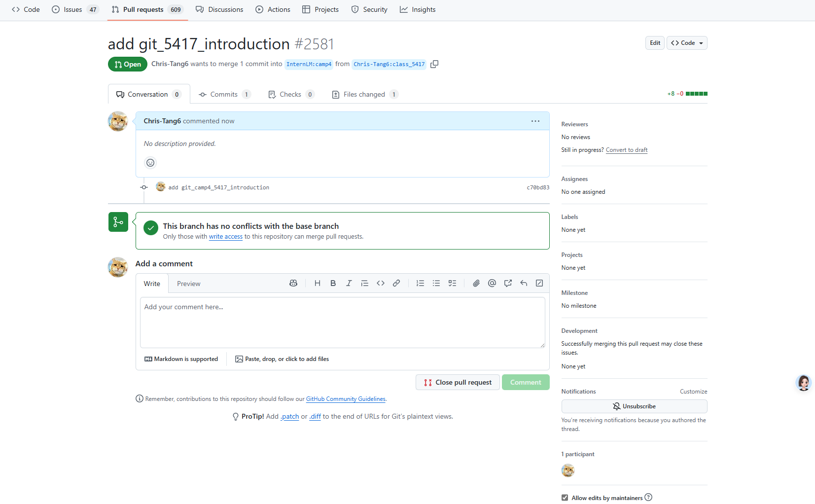Click the Chris-Tang6:class_5417 branch link
This screenshot has width=815, height=504.
[389, 64]
